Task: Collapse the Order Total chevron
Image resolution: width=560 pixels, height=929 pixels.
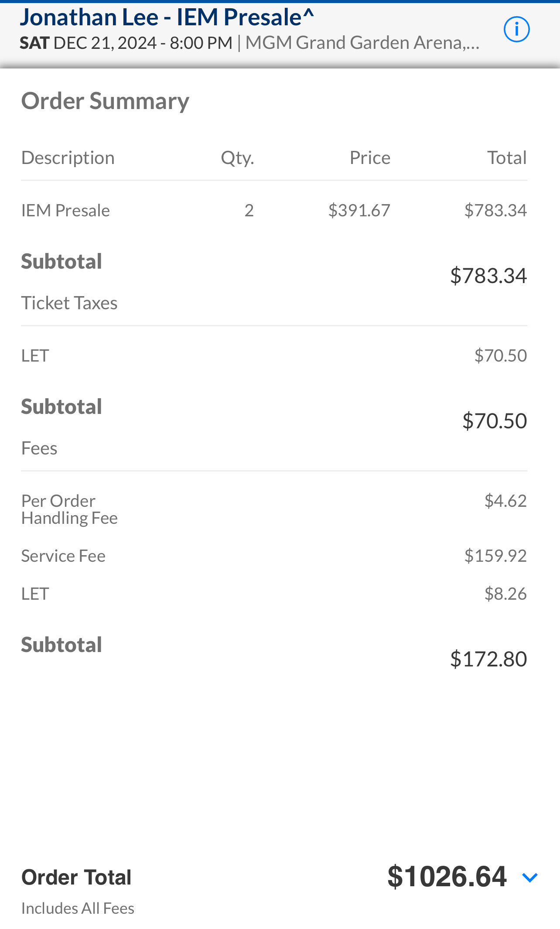Action: 530,878
